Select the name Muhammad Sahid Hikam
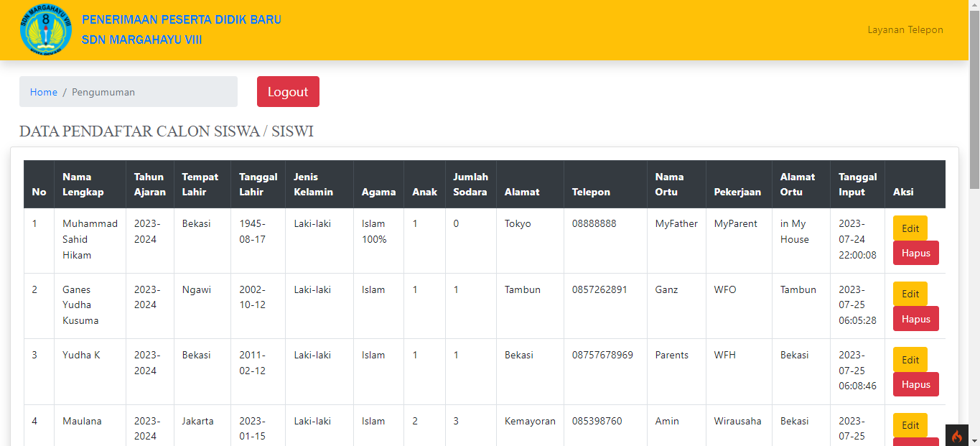The width and height of the screenshot is (980, 446). [90, 239]
